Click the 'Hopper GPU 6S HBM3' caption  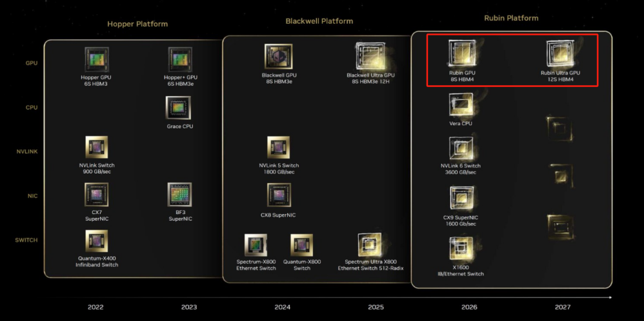click(x=96, y=81)
